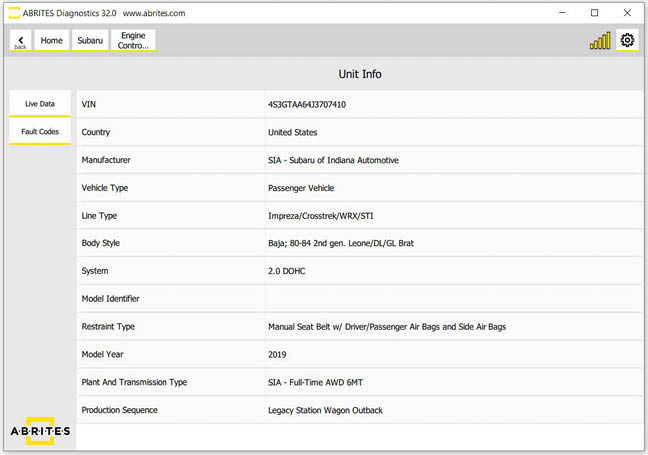The image size is (648, 455).
Task: Navigate to the Subaru breadcrumb
Action: 90,41
